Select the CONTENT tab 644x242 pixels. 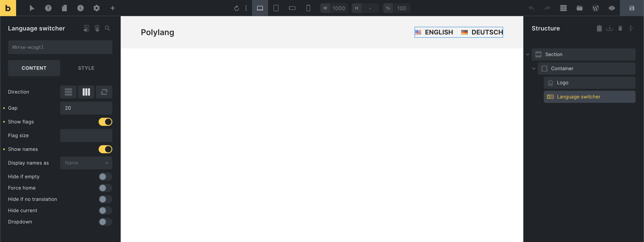pyautogui.click(x=34, y=68)
